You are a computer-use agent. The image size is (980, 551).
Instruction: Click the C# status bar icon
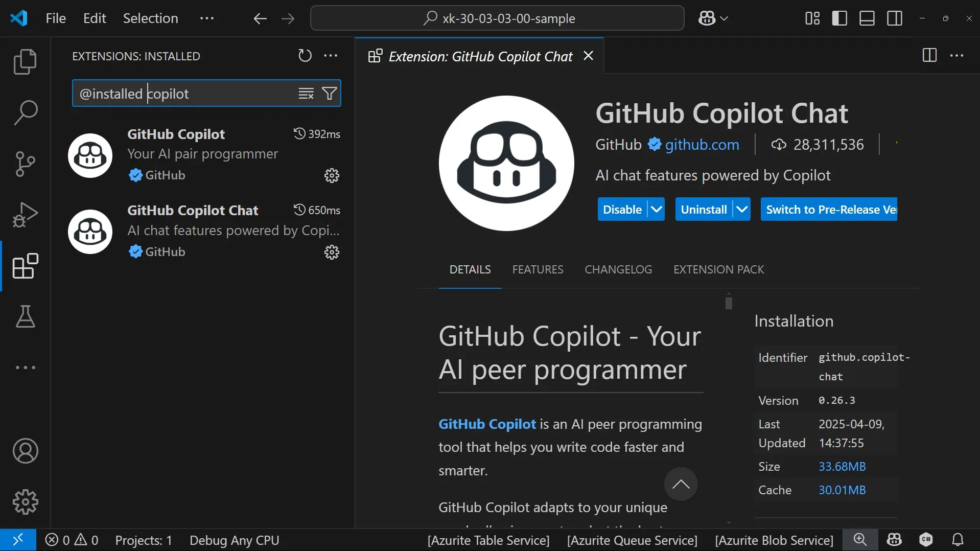[926, 540]
